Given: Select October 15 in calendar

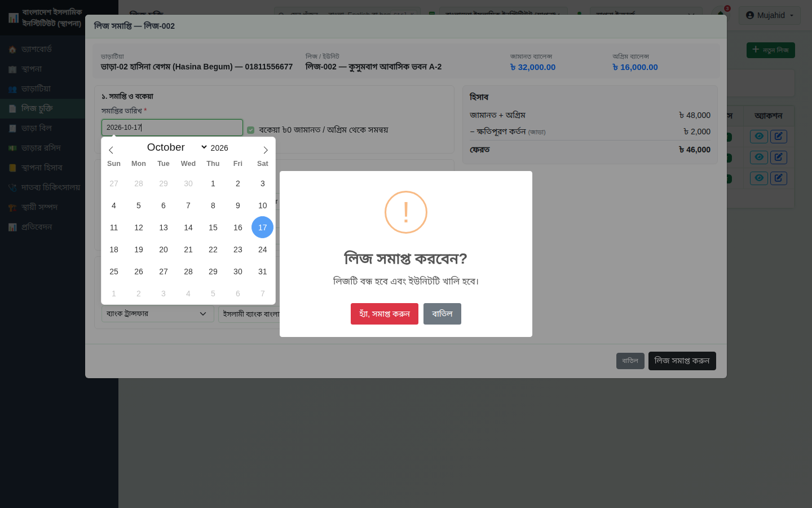Looking at the screenshot, I should point(213,227).
